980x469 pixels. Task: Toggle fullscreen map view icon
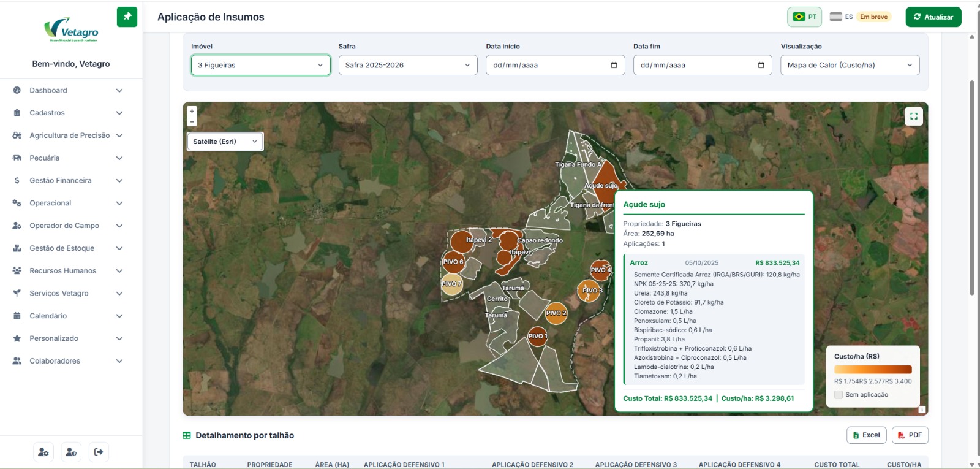[x=914, y=116]
